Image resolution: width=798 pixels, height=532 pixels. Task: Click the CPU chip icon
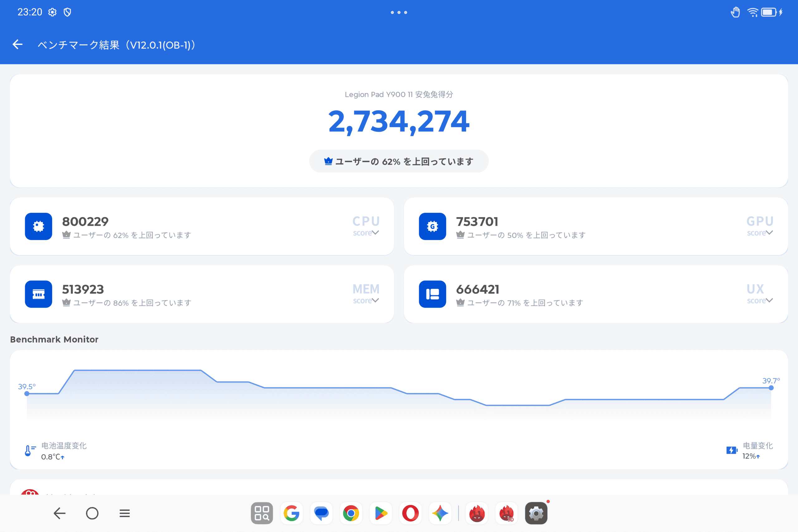[38, 226]
